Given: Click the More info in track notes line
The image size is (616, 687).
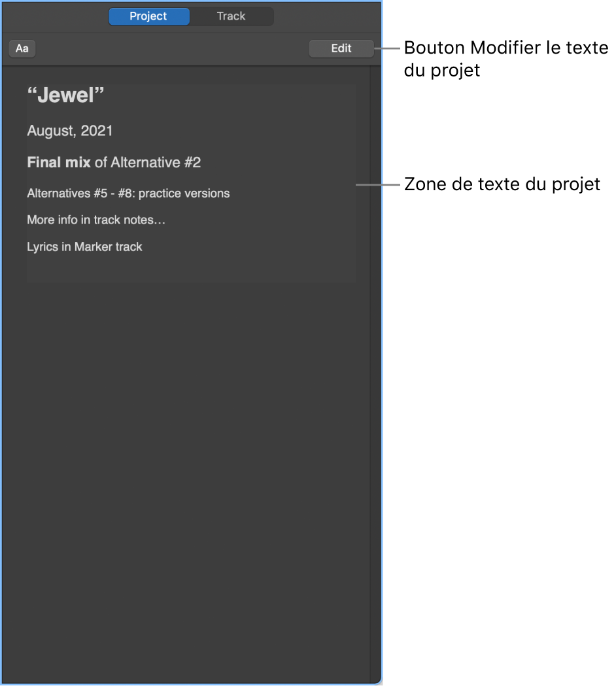Looking at the screenshot, I should tap(97, 220).
